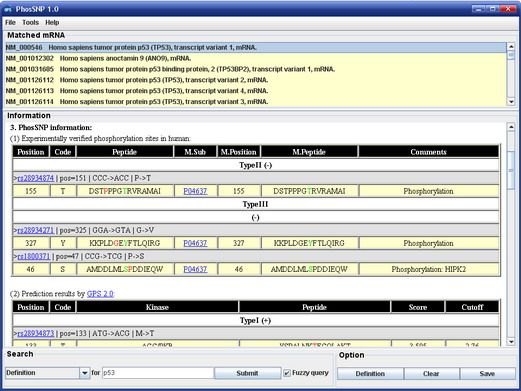521x391 pixels.
Task: Click the up arrow of the Information scrollbar
Action: point(511,127)
